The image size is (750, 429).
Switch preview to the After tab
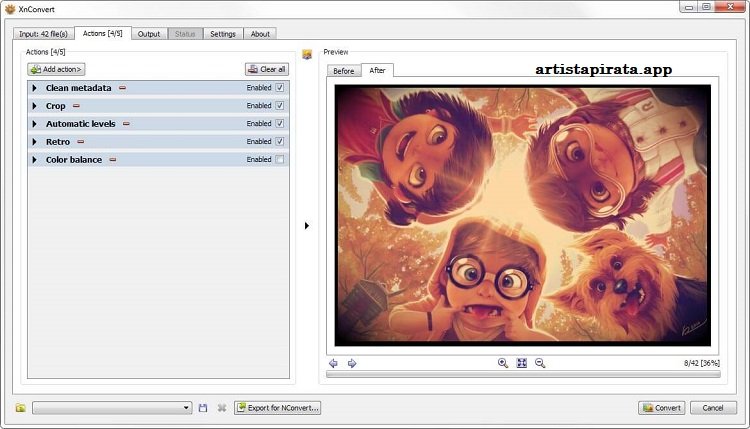tap(377, 70)
